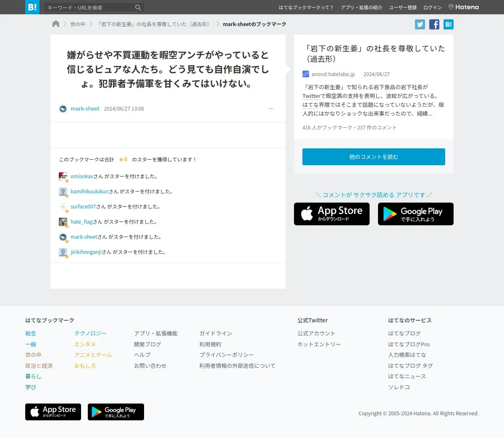Viewport: 504px width, 438px height.
Task: Open footer category エンタメ
Action: [85, 344]
